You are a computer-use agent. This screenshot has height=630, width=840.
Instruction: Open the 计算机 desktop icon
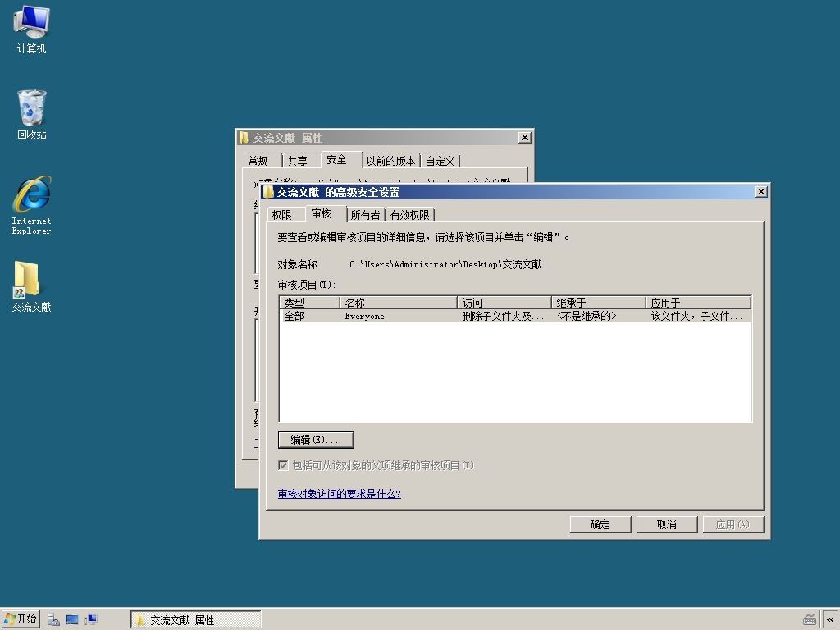32,30
